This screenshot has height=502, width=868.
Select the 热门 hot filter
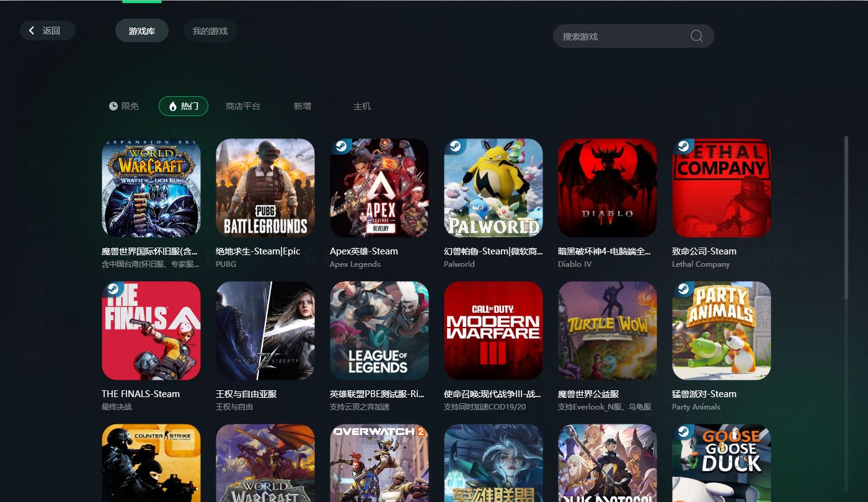184,106
